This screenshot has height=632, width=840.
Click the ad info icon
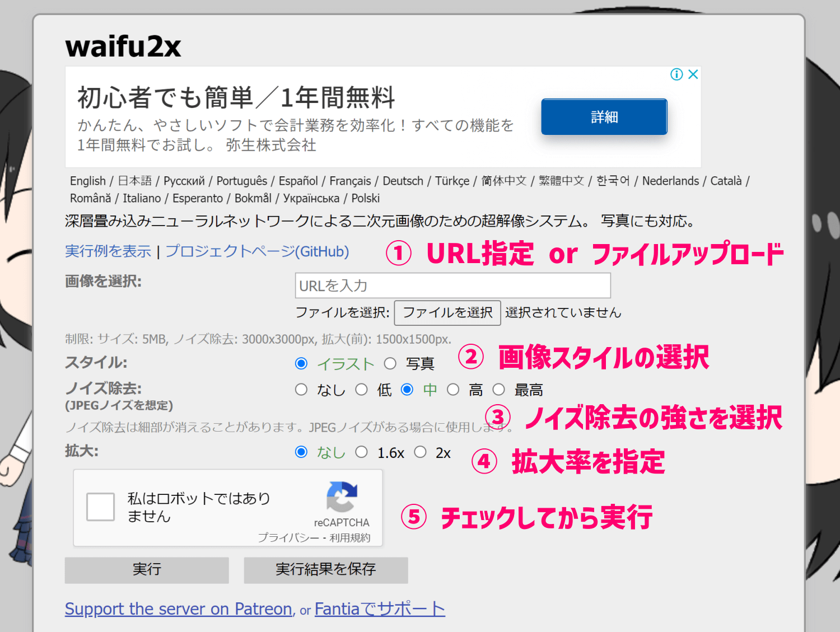(676, 74)
